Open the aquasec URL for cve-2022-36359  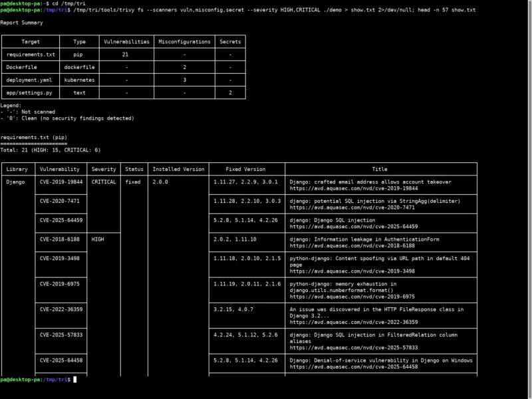[x=354, y=322]
